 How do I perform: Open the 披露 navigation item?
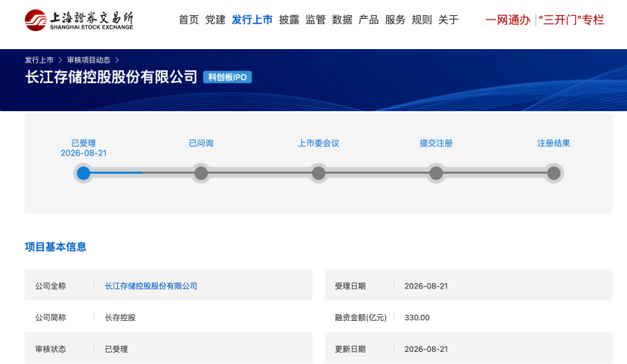click(289, 20)
